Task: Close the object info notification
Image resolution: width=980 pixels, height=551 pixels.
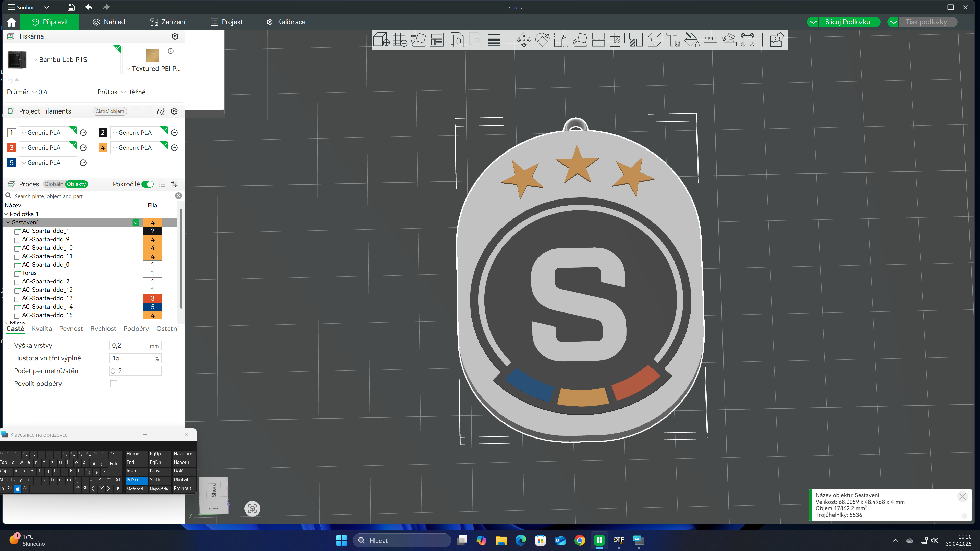Action: (x=963, y=497)
